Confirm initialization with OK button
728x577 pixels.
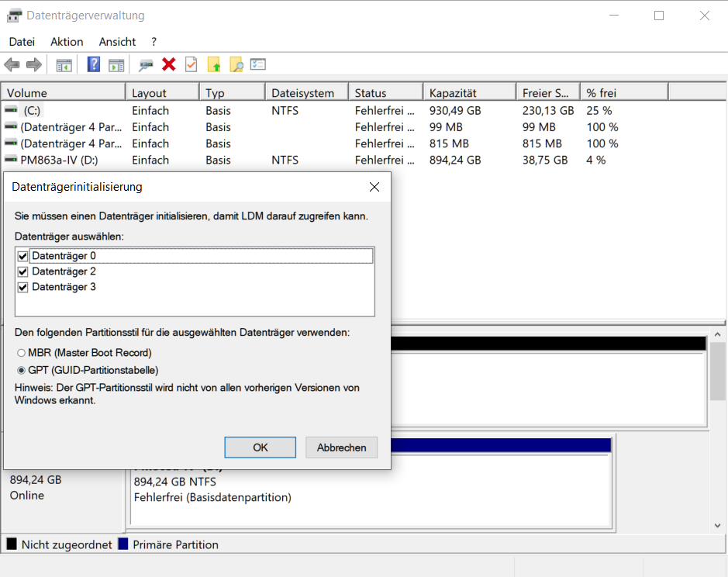tap(260, 447)
